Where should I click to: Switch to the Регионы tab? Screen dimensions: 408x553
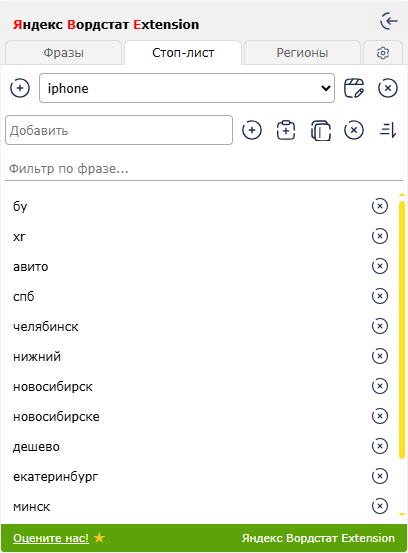point(302,53)
